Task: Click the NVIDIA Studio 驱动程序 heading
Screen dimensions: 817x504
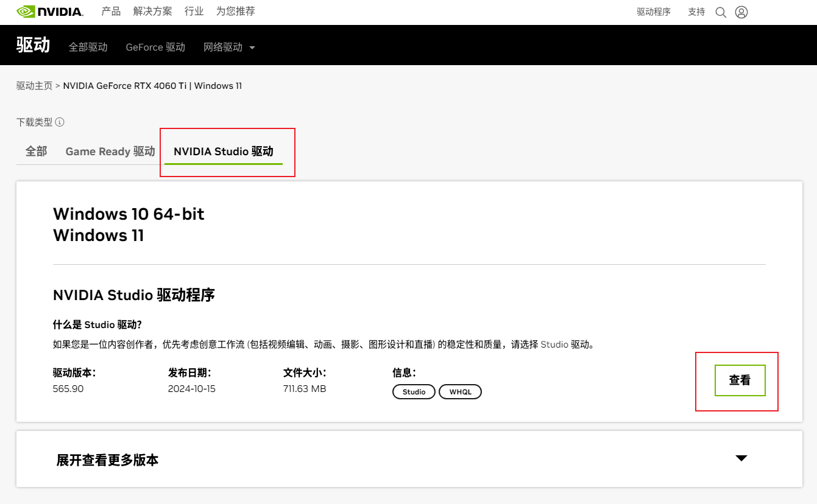Action: point(134,296)
